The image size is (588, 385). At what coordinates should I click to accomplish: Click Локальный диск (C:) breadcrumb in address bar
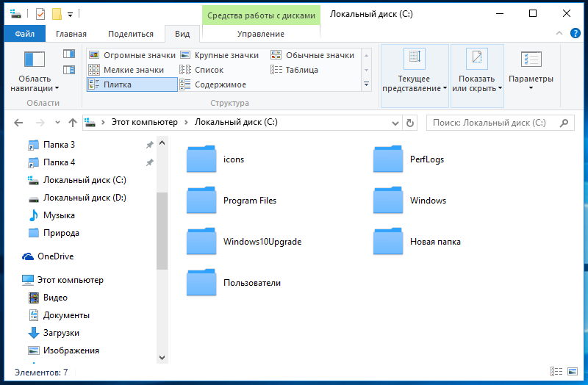tap(236, 122)
